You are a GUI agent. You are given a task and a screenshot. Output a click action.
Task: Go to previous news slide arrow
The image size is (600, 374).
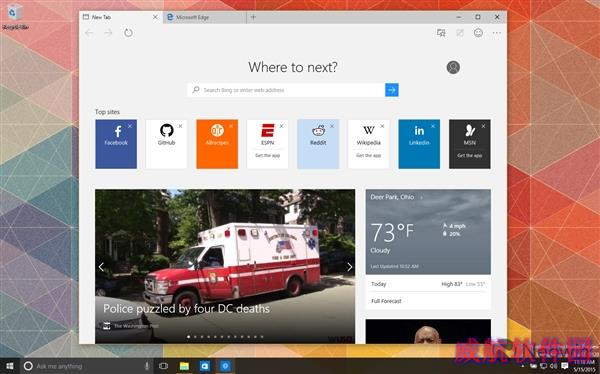[101, 267]
